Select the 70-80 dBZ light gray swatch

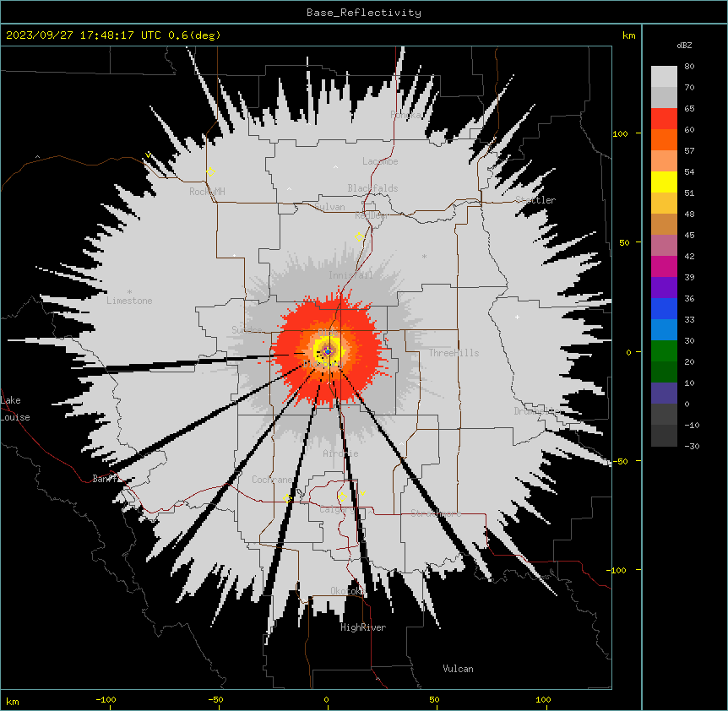(664, 77)
